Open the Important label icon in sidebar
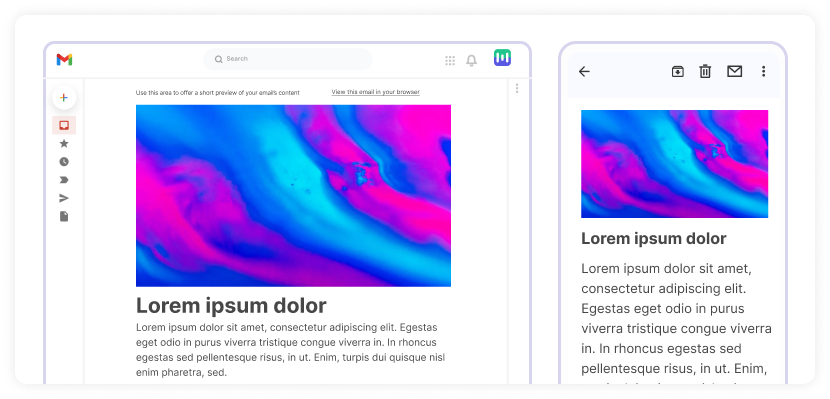The image size is (830, 399). 64,180
